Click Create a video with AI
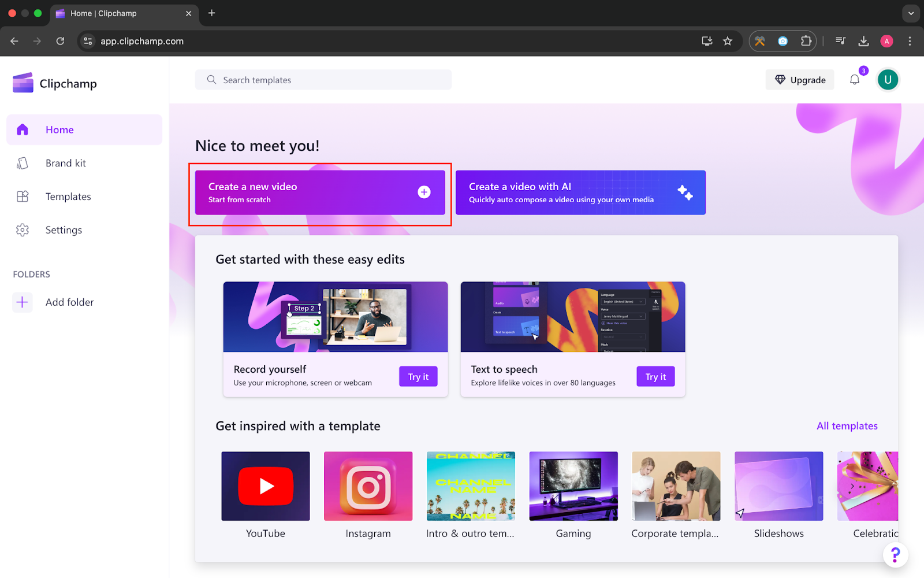The width and height of the screenshot is (924, 578). pyautogui.click(x=580, y=192)
